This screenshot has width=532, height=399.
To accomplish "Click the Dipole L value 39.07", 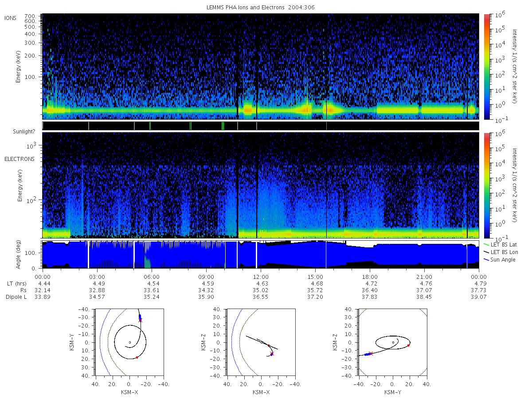I will point(479,297).
